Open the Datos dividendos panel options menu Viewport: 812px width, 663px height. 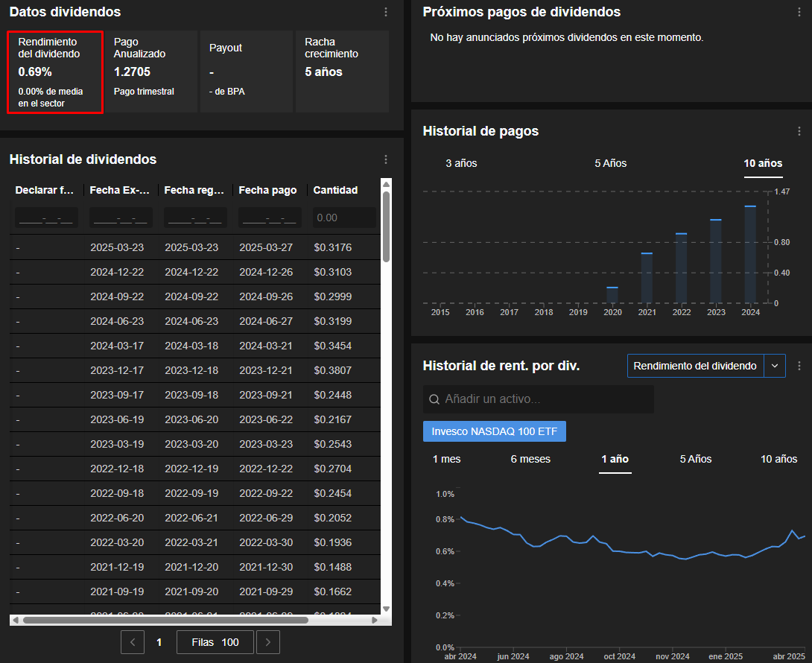coord(386,12)
